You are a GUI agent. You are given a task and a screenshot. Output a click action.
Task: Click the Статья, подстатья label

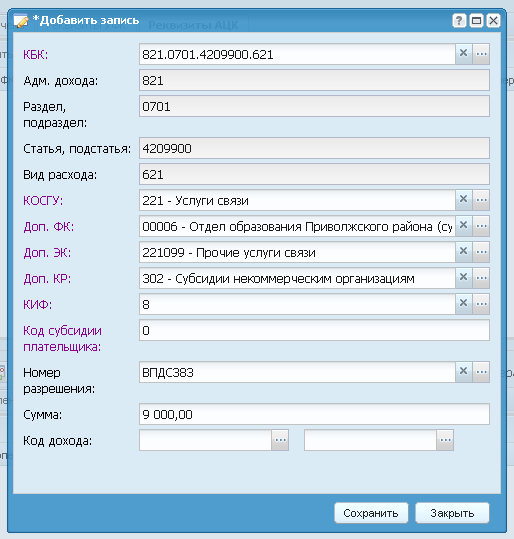click(77, 149)
